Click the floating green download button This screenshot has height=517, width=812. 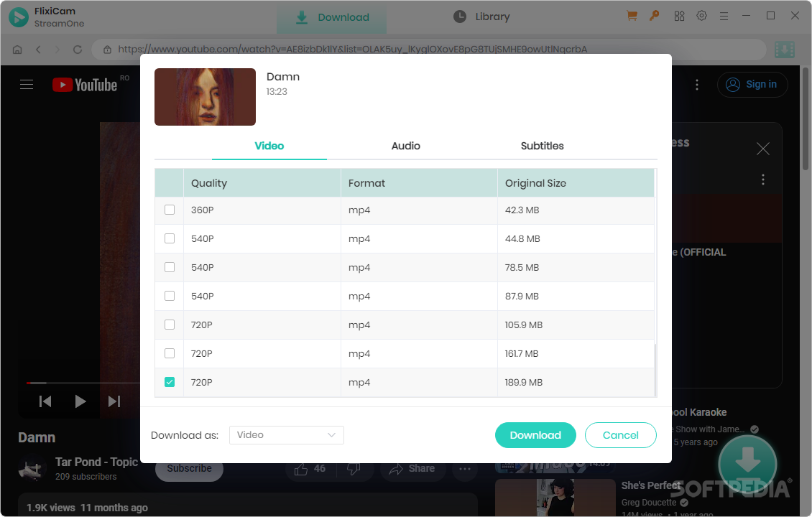747,464
